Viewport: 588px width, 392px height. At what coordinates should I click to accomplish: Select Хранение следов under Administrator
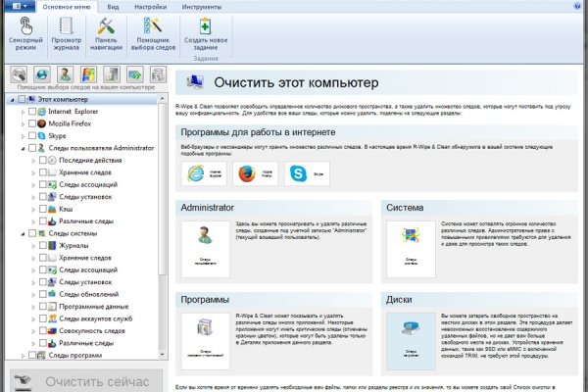[85, 172]
